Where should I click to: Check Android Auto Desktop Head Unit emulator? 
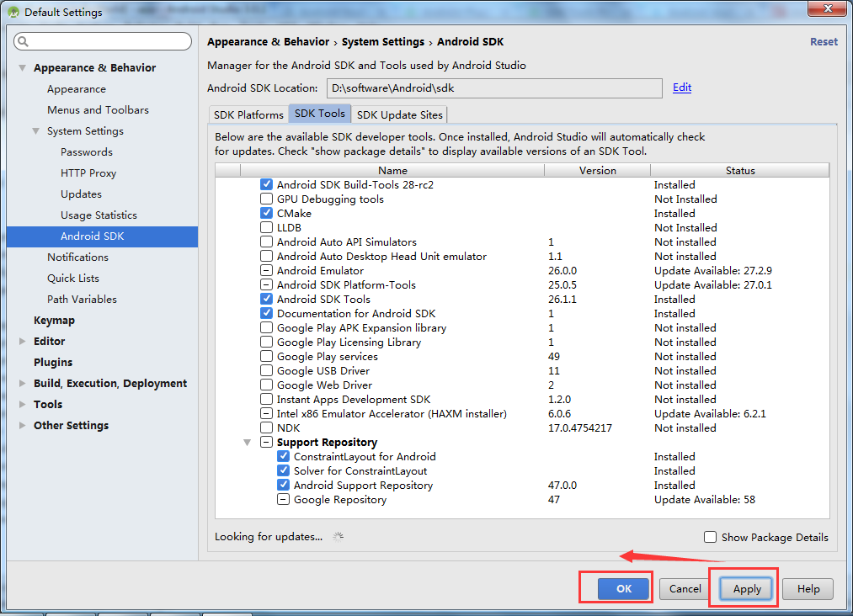click(267, 256)
